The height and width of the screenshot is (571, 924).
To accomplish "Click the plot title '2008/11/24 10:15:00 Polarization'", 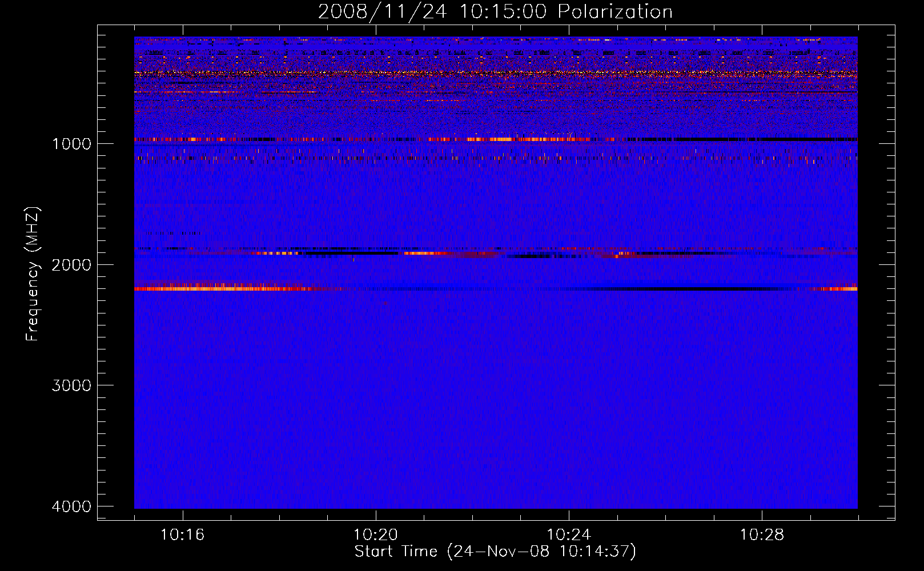I will (x=495, y=11).
